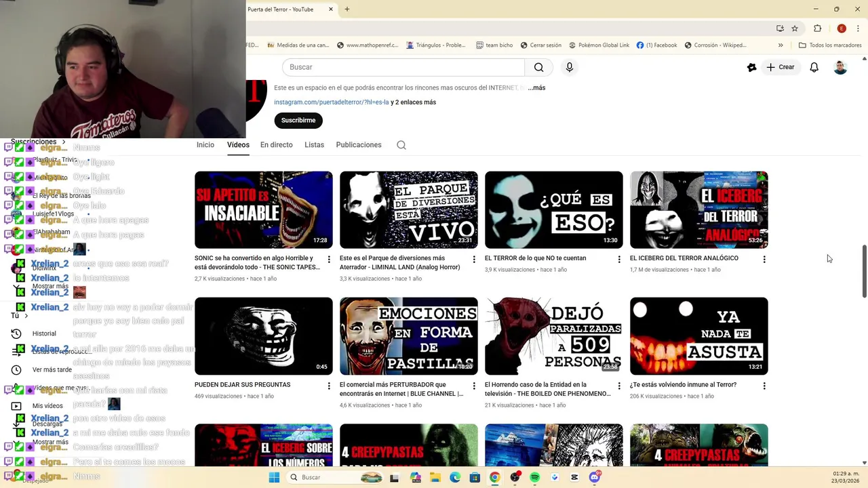Search within channel using the magnifier icon
868x488 pixels.
[x=401, y=145]
